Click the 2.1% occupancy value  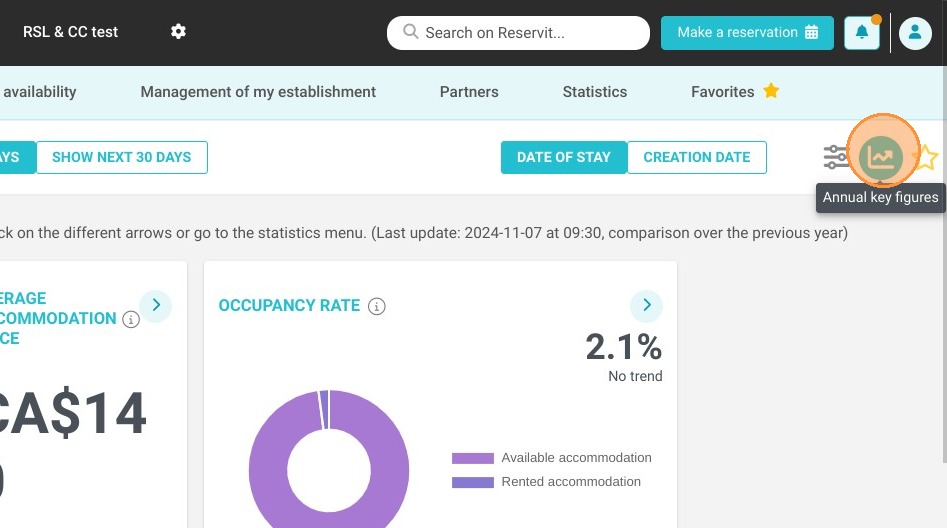click(623, 347)
